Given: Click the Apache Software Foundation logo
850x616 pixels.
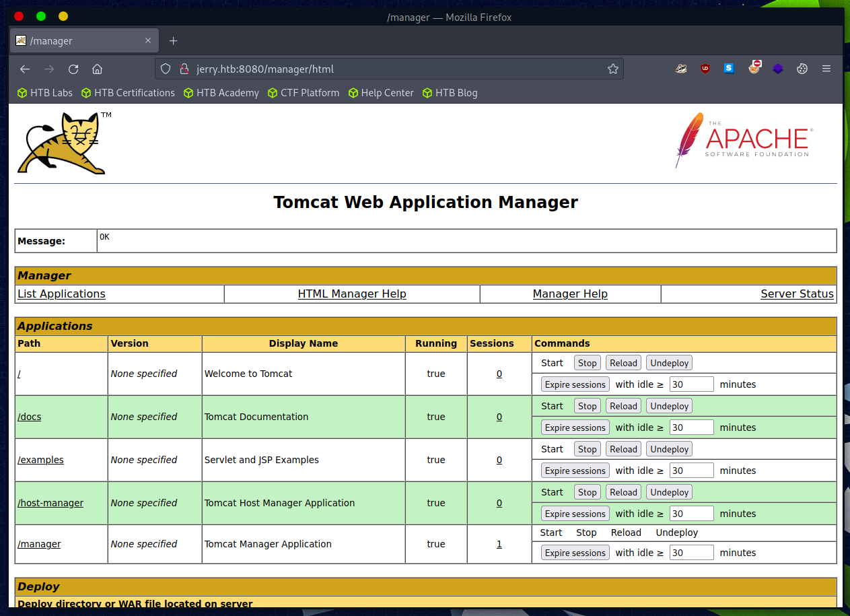Looking at the screenshot, I should click(744, 140).
